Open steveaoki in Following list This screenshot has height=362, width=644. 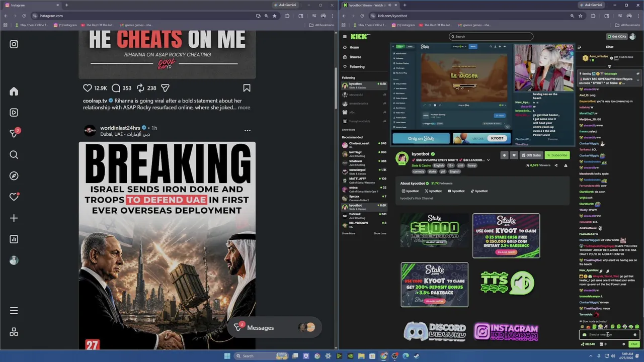pos(364,95)
